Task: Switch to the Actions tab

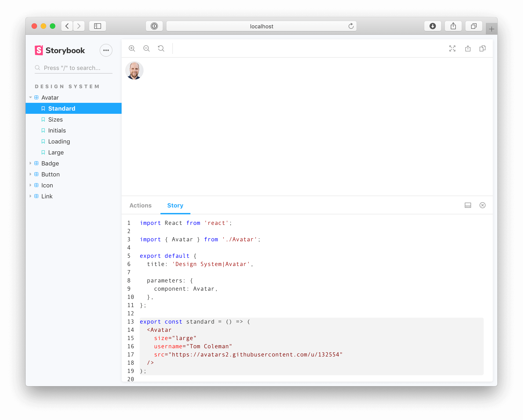Action: click(140, 205)
